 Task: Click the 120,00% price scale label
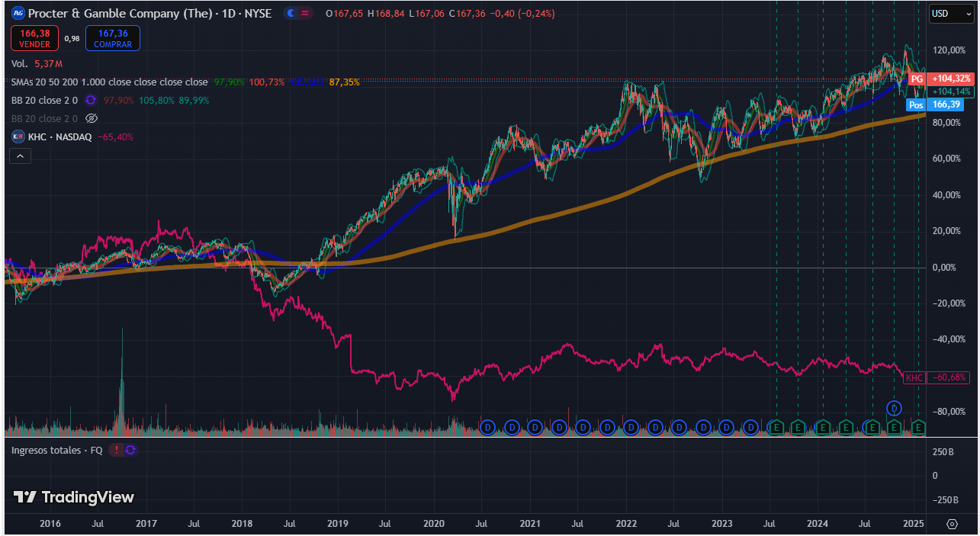[x=949, y=50]
